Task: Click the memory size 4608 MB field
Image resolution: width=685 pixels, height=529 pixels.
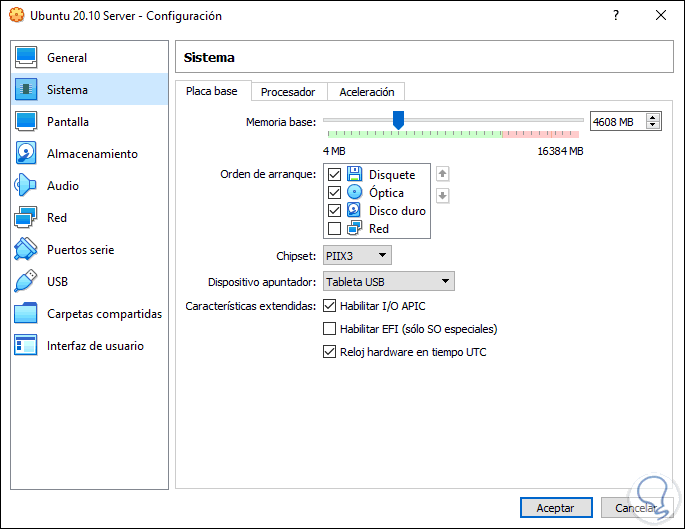Action: coord(616,122)
